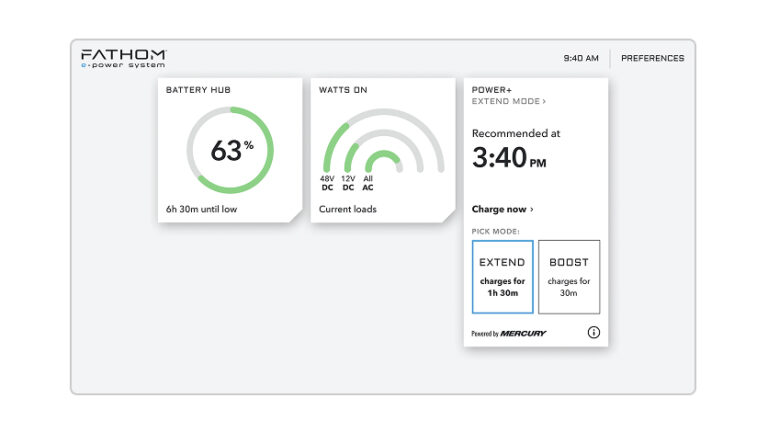Click the info icon in Power+ card
This screenshot has width=768, height=432.
click(x=594, y=333)
